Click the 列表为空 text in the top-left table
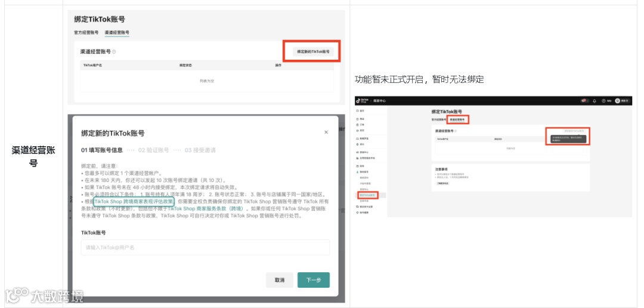 click(x=207, y=81)
